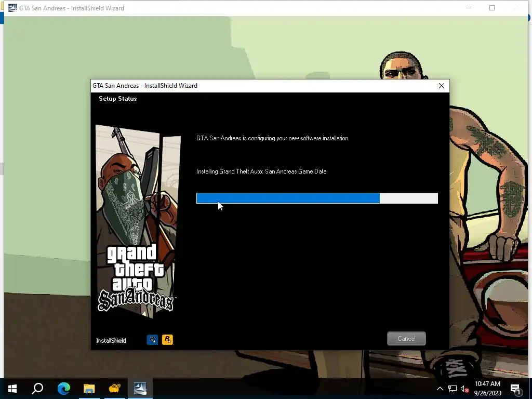Click the yellow Rockstar Games logo icon
Screen dimensions: 532x399
click(167, 340)
